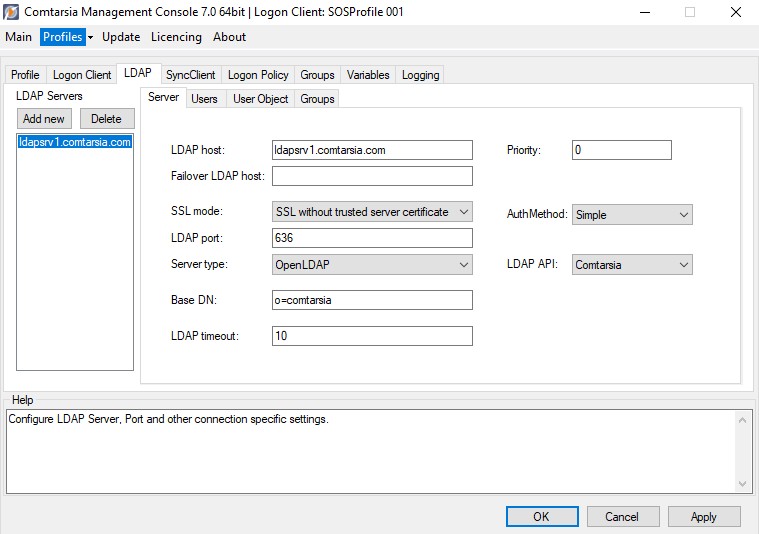This screenshot has width=759, height=534.
Task: Click the Help scrollbar down arrow
Action: [x=743, y=484]
